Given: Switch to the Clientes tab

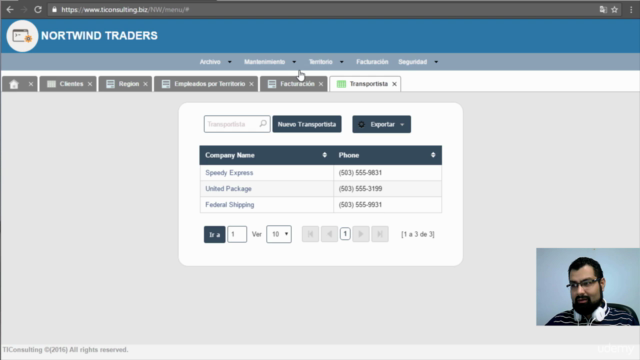Looking at the screenshot, I should pos(68,84).
